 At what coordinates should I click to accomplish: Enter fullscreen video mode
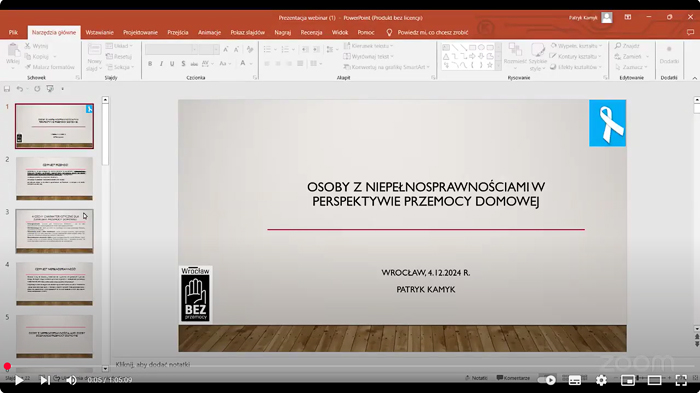[x=681, y=380]
